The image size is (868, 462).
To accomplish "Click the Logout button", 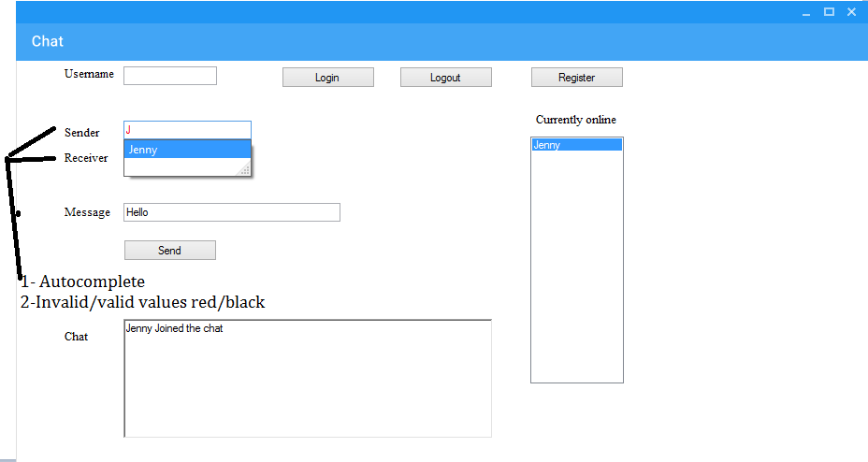I will tap(445, 78).
